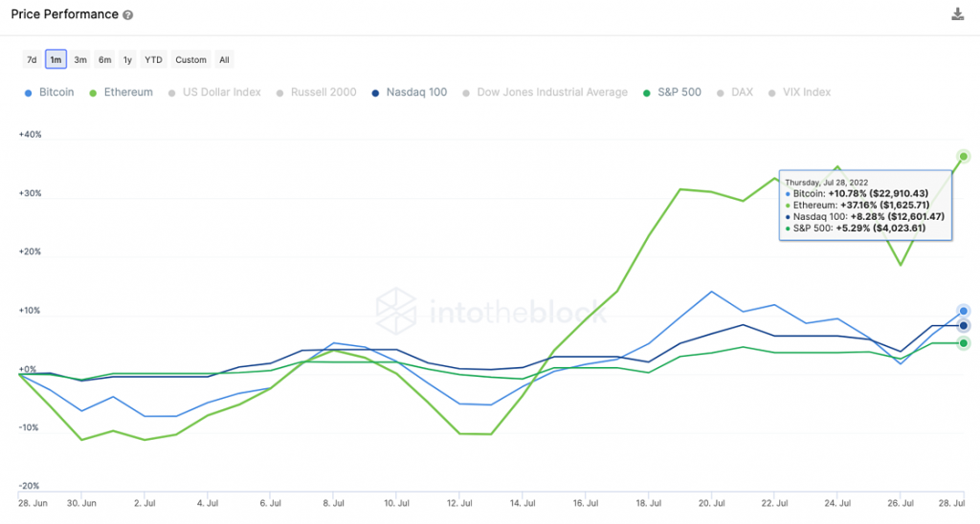This screenshot has height=524, width=980.
Task: Enable the Dow Jones Industrial Average series
Action: tap(545, 93)
